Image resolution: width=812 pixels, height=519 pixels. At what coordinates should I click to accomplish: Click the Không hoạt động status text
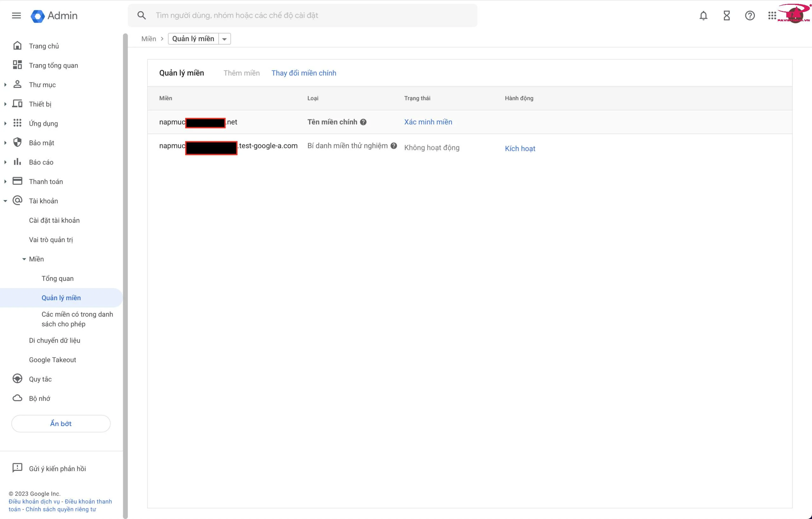432,148
